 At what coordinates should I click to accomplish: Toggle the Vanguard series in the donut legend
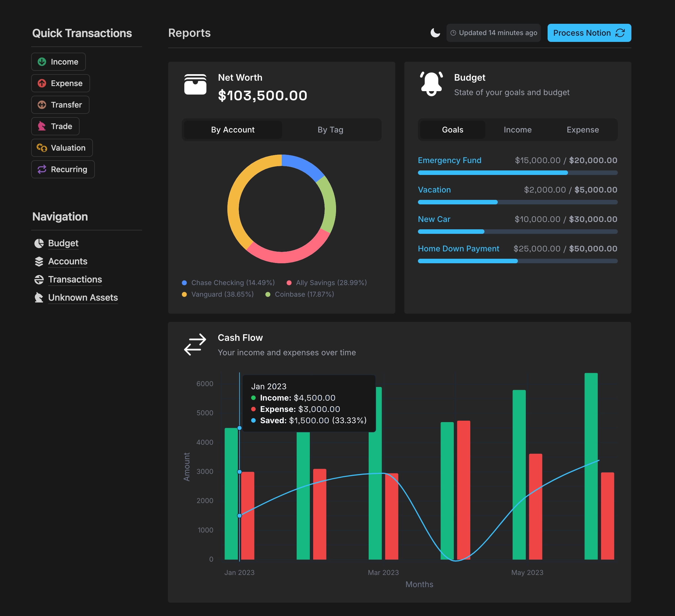[218, 294]
